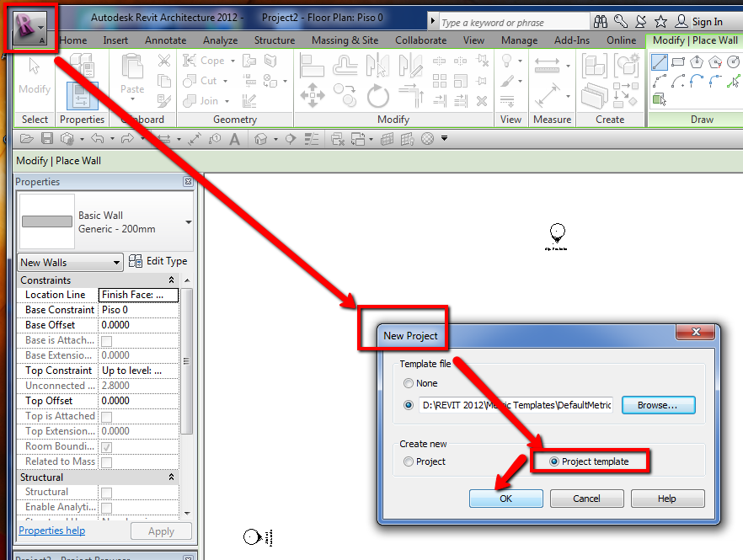This screenshot has height=560, width=743.
Task: Click Cancel in the New Project dialog
Action: click(x=586, y=499)
